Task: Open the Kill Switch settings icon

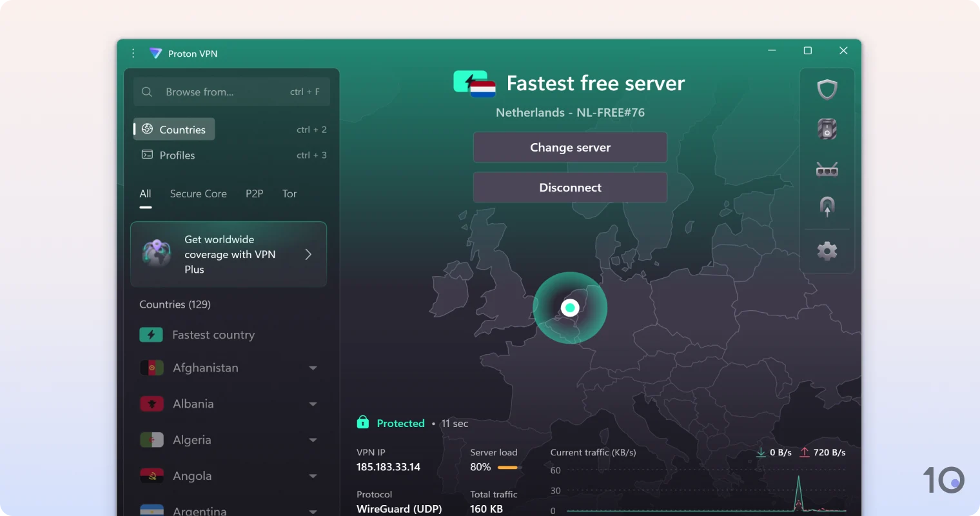Action: pyautogui.click(x=827, y=128)
